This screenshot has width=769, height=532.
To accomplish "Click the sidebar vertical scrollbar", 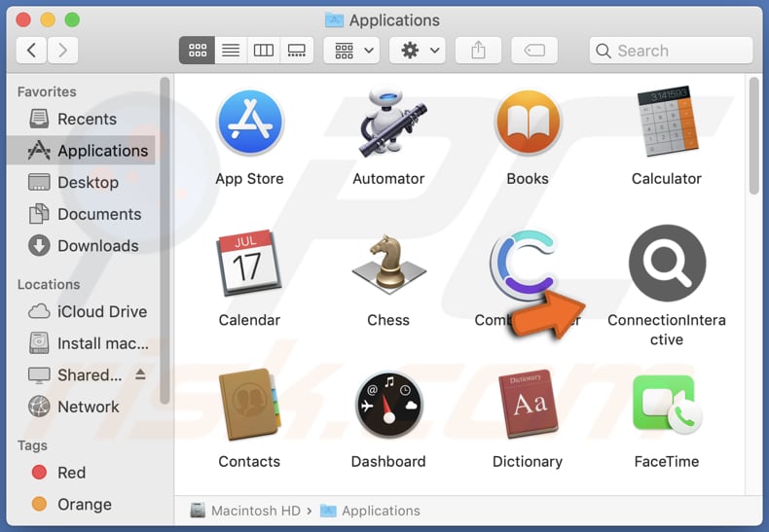I will pos(165,240).
